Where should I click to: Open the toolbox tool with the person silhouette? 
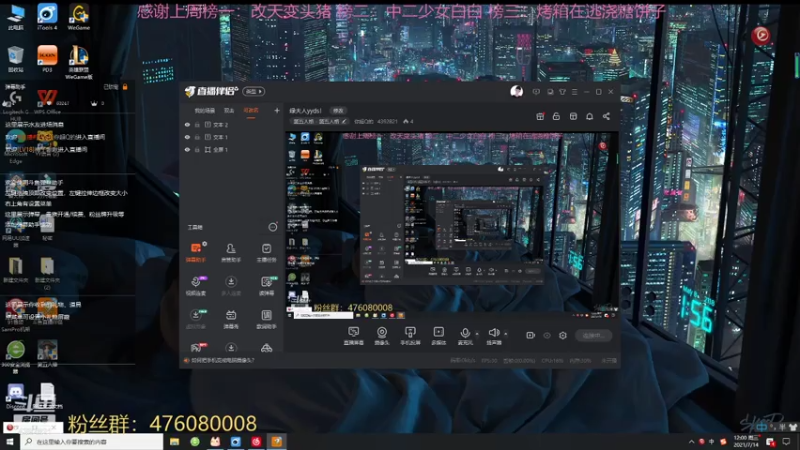[231, 252]
